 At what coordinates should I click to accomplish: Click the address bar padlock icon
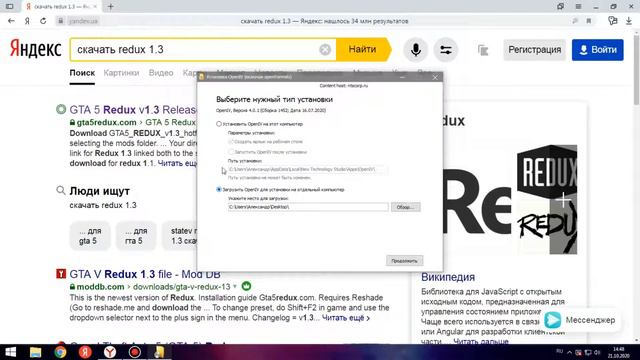(x=60, y=21)
